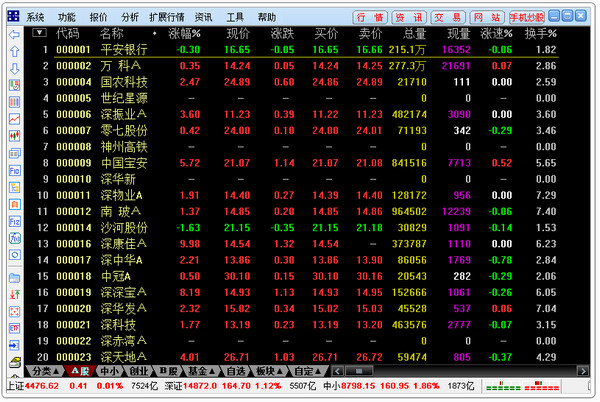Image resolution: width=600 pixels, height=402 pixels.
Task: Switch to the B股 tab
Action: coord(168,371)
